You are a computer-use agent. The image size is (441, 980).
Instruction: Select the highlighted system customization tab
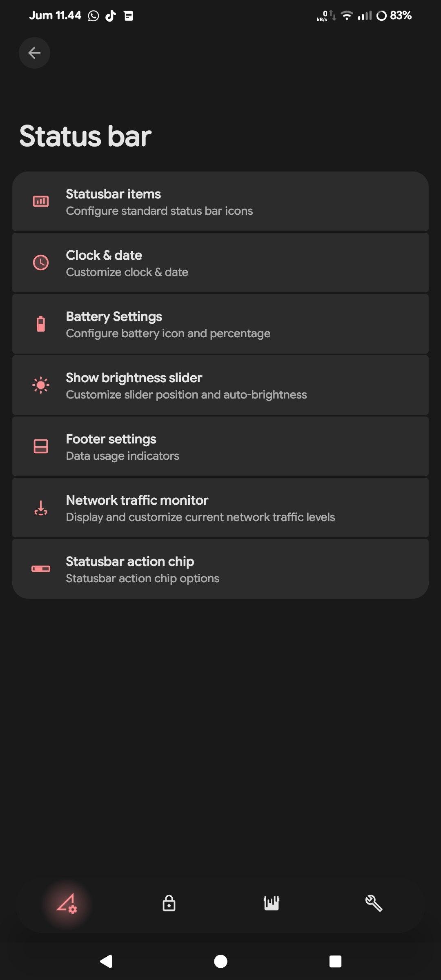tap(67, 903)
